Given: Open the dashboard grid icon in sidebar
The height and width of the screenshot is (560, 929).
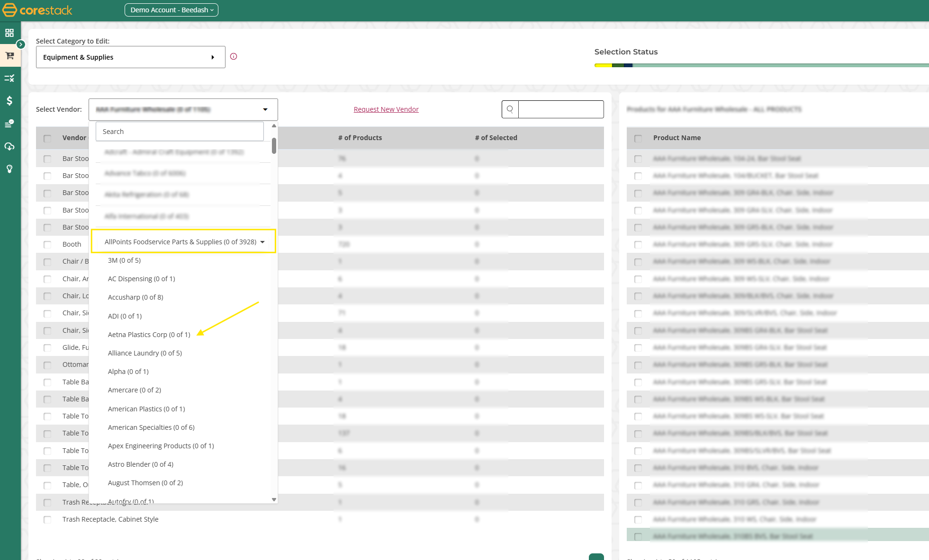Looking at the screenshot, I should click(x=9, y=33).
